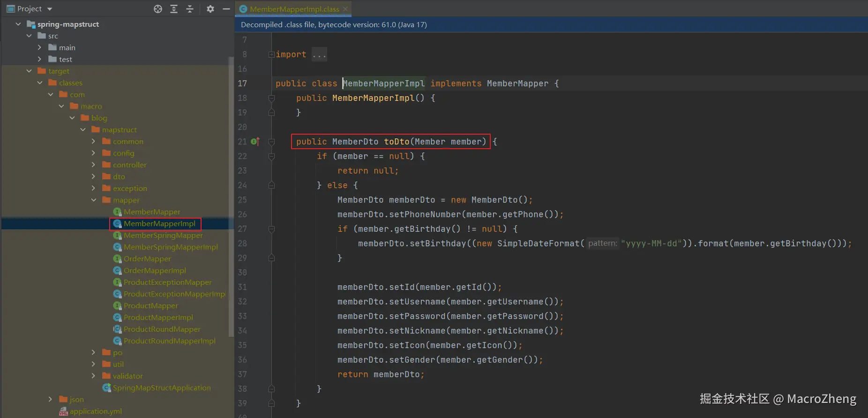Click the decompiled class file notification banner
This screenshot has height=418, width=868.
click(551, 24)
